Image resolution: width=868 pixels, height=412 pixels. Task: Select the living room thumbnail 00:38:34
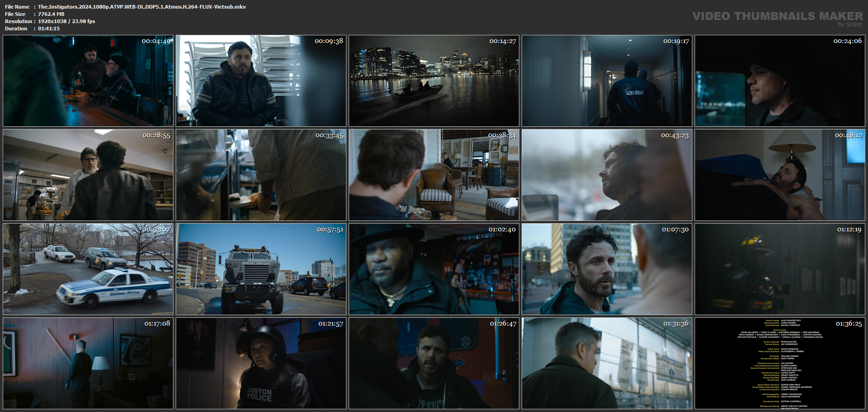click(434, 175)
